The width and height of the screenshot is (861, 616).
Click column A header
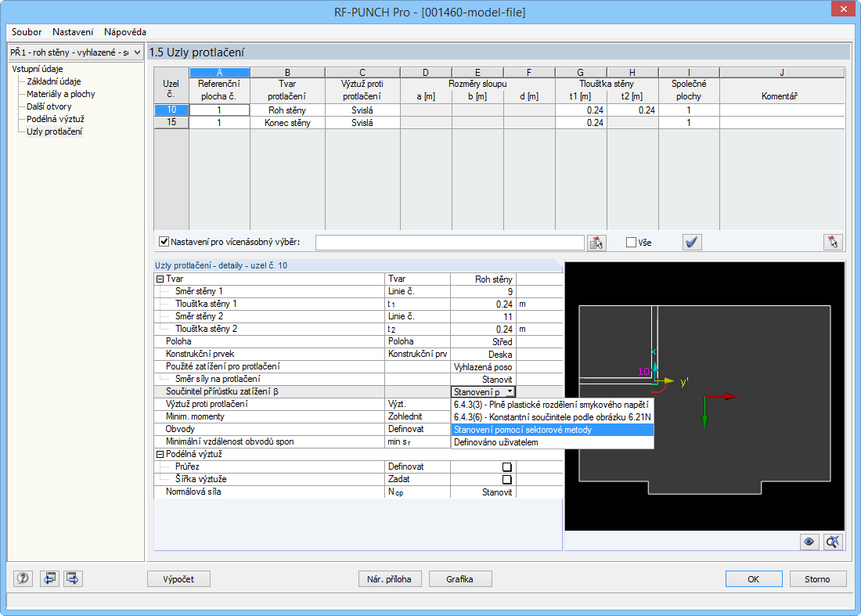pyautogui.click(x=219, y=73)
